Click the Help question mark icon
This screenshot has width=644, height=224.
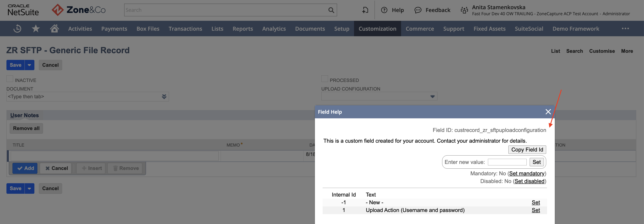384,10
